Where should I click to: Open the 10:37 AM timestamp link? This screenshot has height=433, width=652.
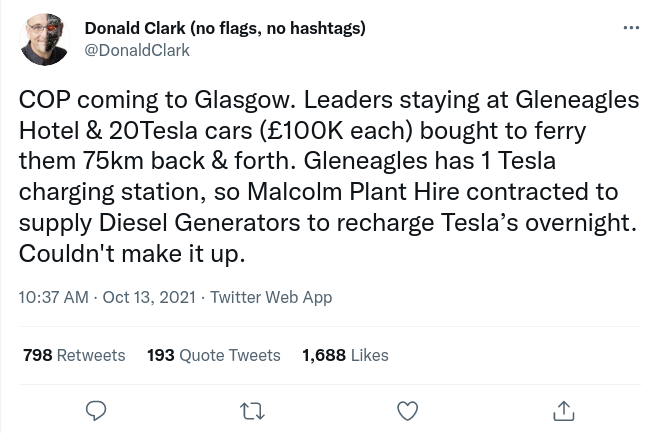click(53, 297)
